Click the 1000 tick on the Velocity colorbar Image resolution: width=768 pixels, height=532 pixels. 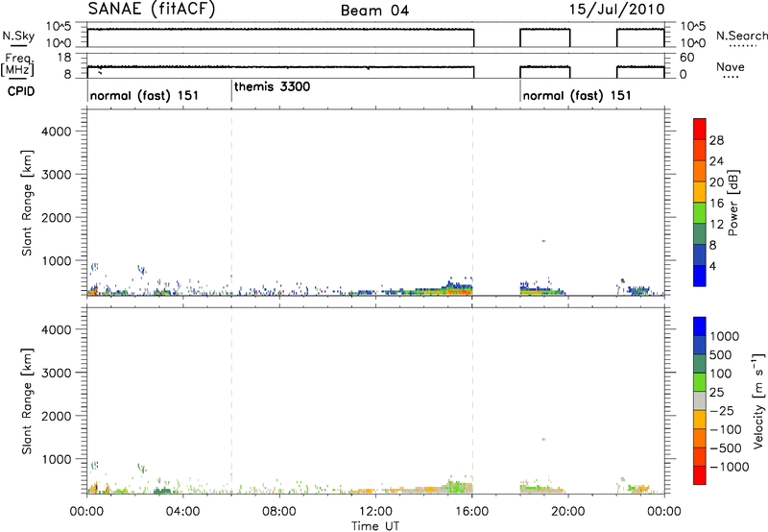tap(725, 336)
